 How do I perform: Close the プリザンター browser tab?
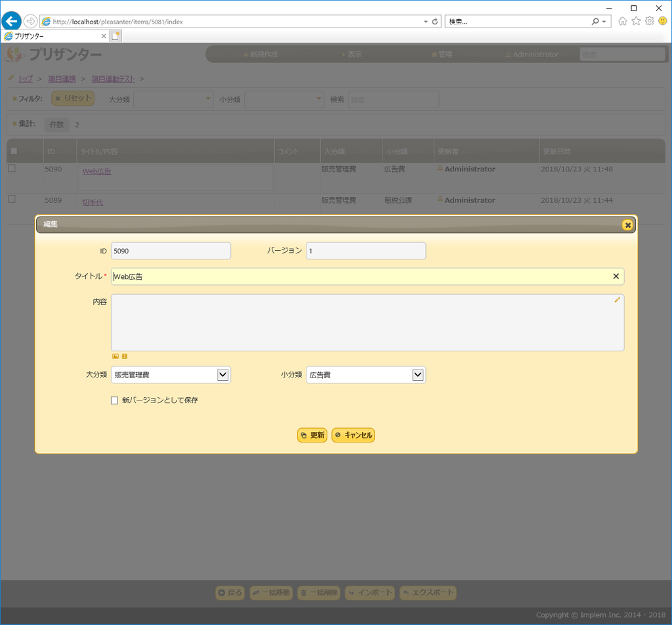coord(103,36)
